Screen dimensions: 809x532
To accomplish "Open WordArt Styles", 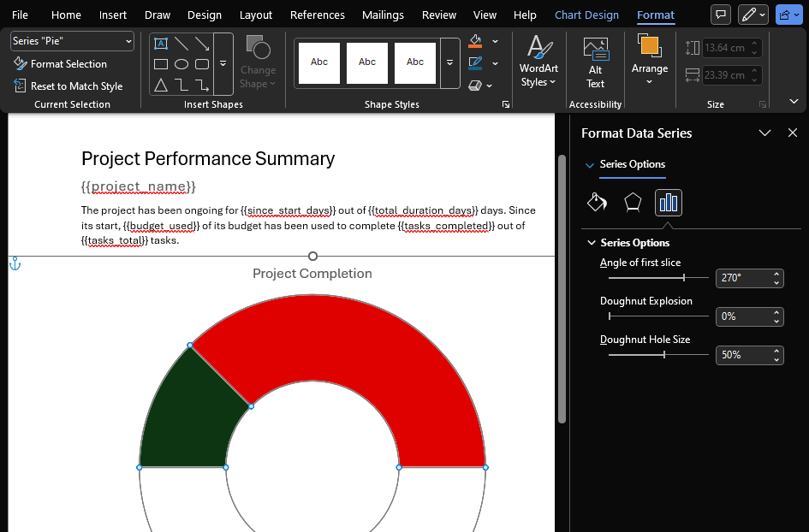I will tap(538, 62).
